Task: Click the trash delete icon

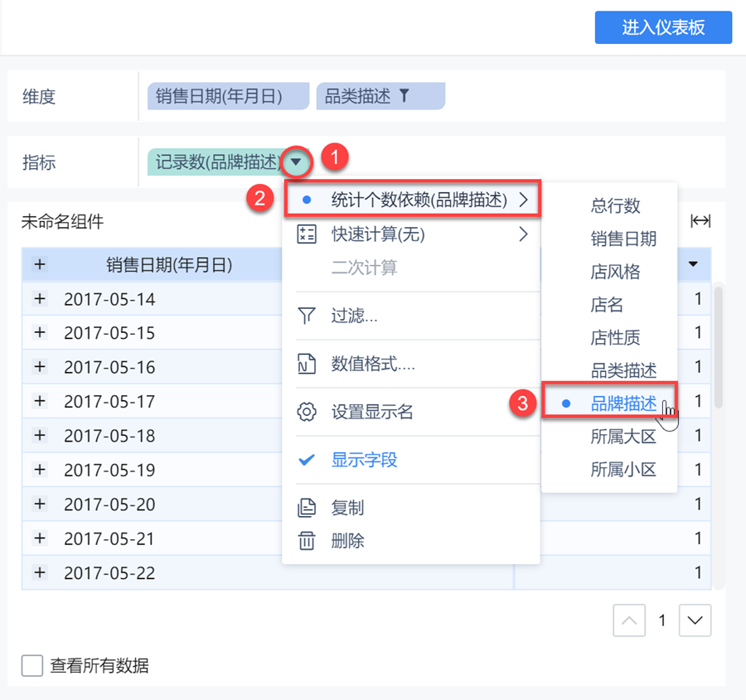Action: click(307, 542)
